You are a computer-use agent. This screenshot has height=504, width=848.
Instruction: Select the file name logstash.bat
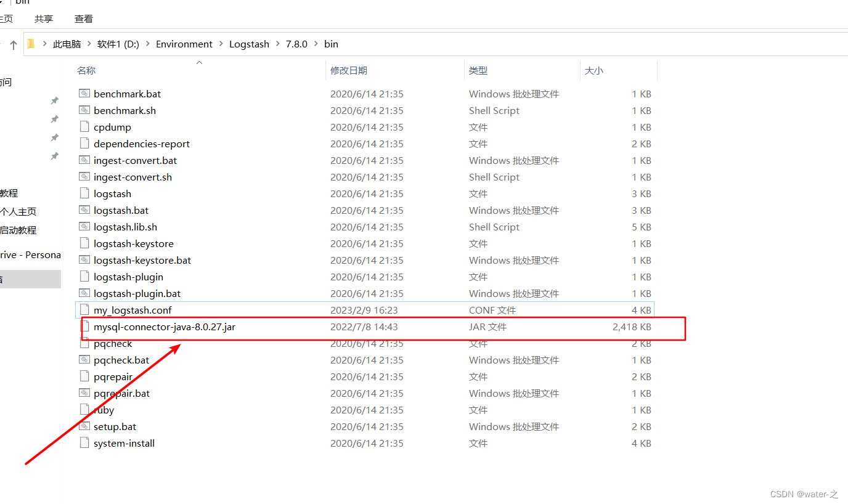coord(121,210)
